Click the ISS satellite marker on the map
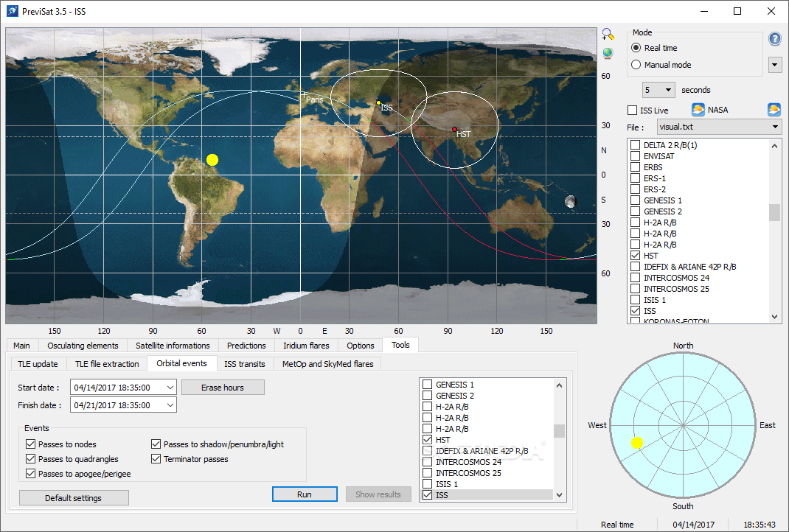789x532 pixels. click(378, 103)
